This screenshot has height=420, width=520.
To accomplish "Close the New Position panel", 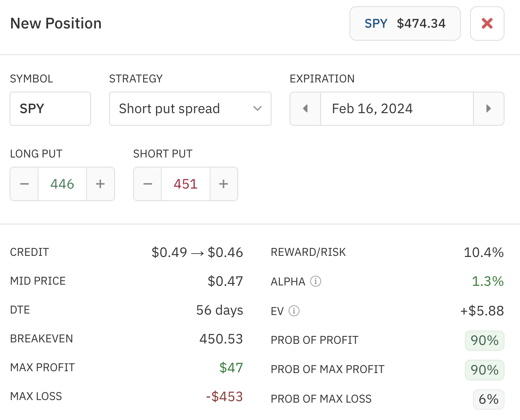I will 487,23.
